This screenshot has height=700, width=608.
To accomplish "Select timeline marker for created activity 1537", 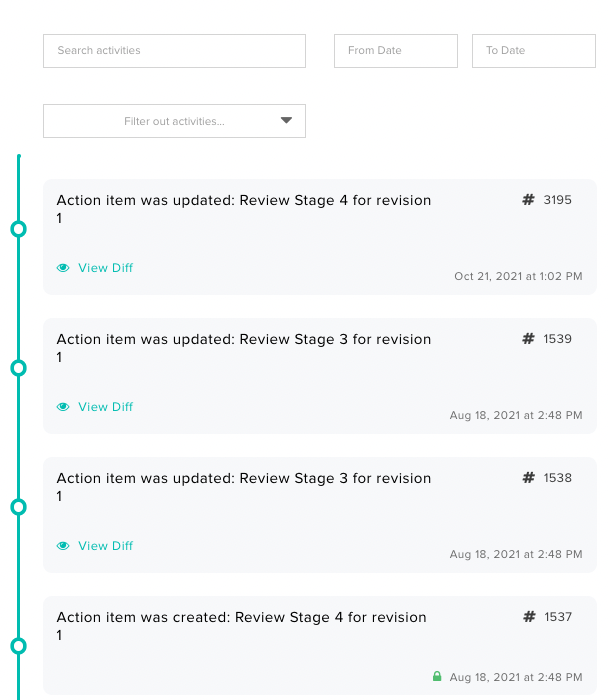I will tap(18, 646).
